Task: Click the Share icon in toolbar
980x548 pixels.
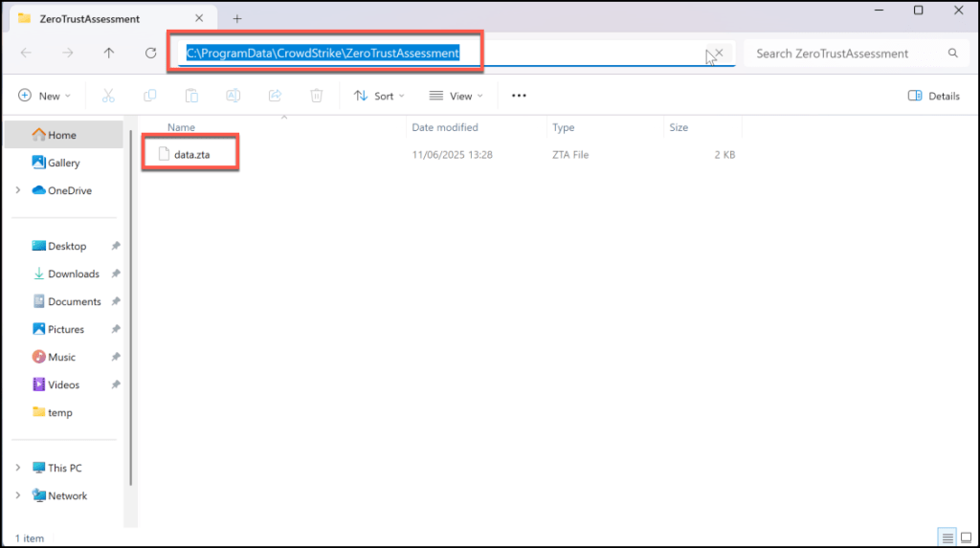Action: [x=275, y=96]
